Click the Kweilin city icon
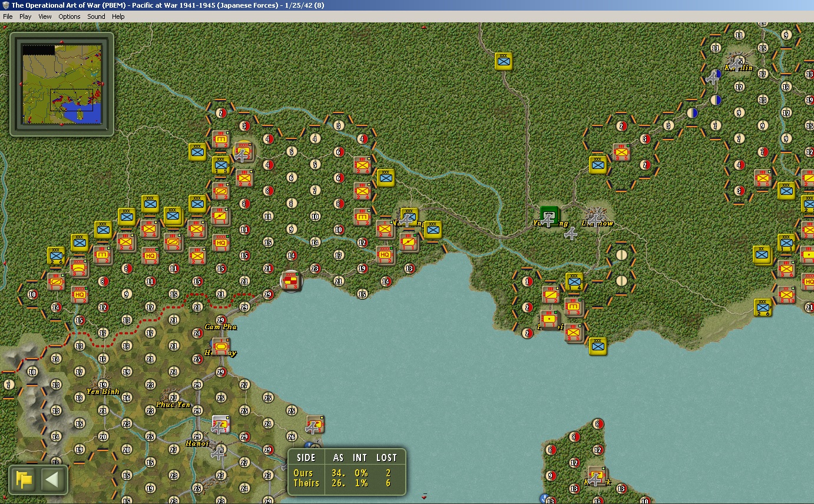This screenshot has width=814, height=504. coord(737,60)
